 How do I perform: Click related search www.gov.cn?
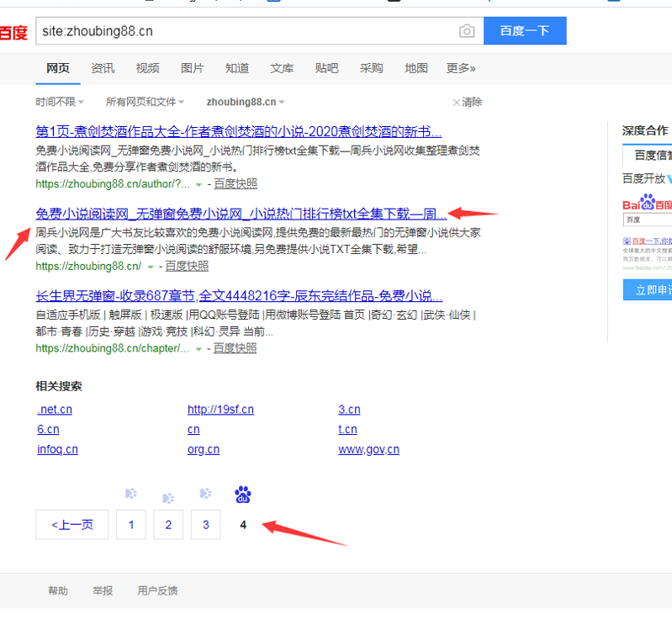[369, 449]
